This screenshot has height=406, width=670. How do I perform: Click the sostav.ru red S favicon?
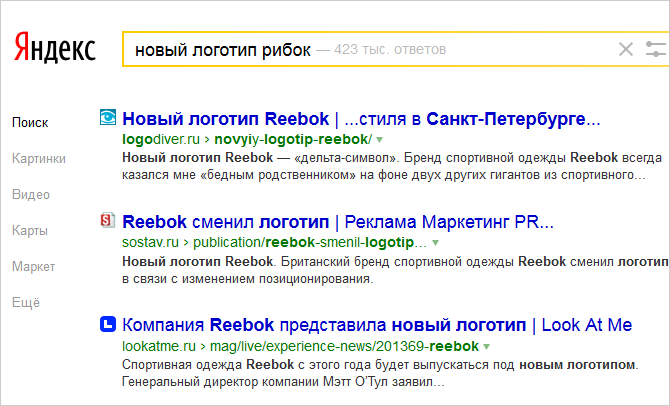coord(108,220)
